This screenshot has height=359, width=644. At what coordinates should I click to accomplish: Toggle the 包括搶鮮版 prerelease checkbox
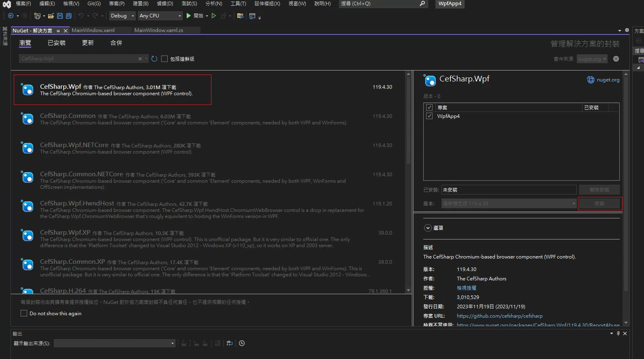(164, 59)
